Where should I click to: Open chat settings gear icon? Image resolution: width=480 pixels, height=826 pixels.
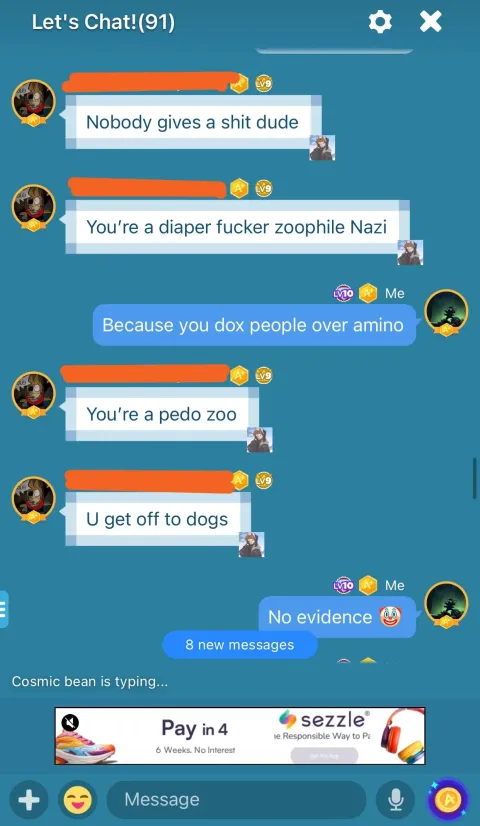[x=380, y=22]
